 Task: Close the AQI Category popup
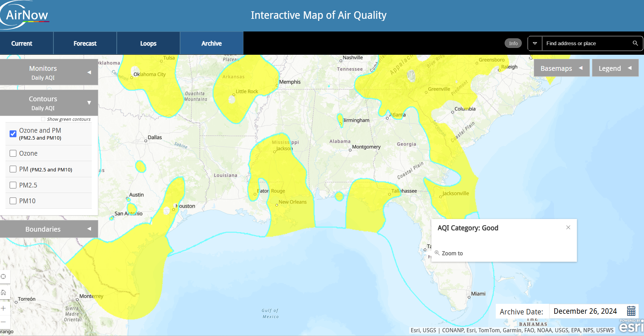568,228
